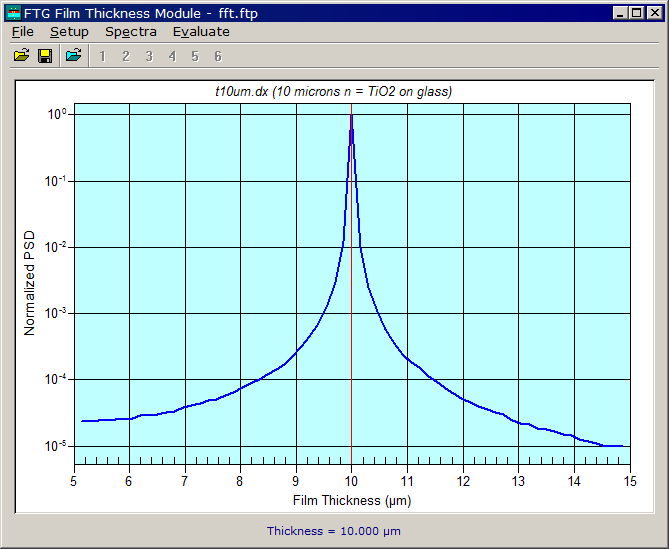Select toolbar number 1 button
This screenshot has height=549, width=669.
click(x=102, y=56)
